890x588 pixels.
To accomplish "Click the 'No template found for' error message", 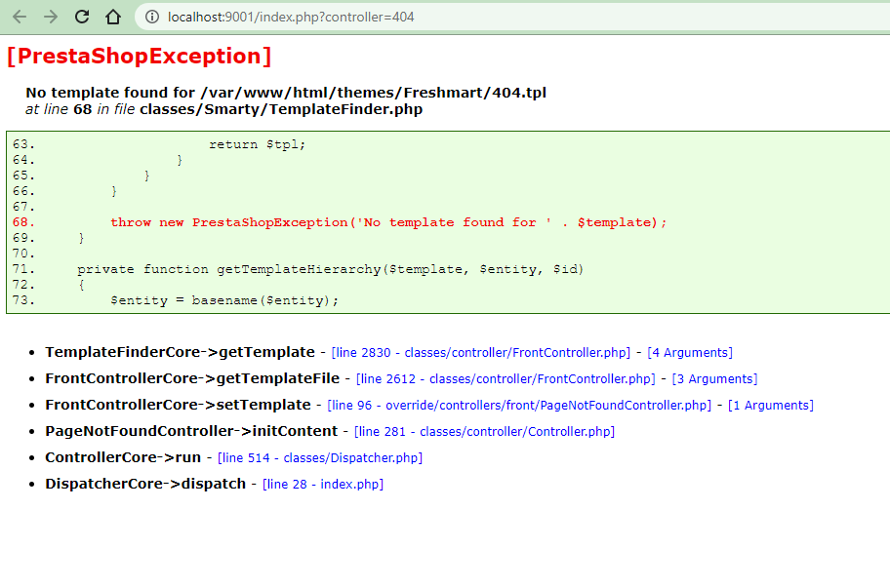I will pos(286,93).
